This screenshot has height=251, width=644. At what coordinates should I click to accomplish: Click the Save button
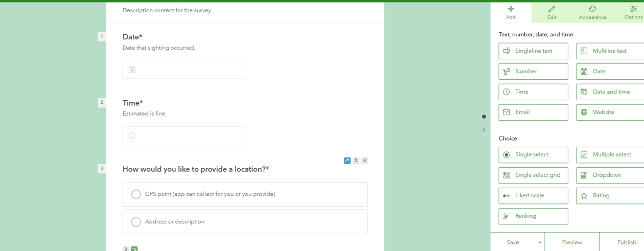coord(513,242)
